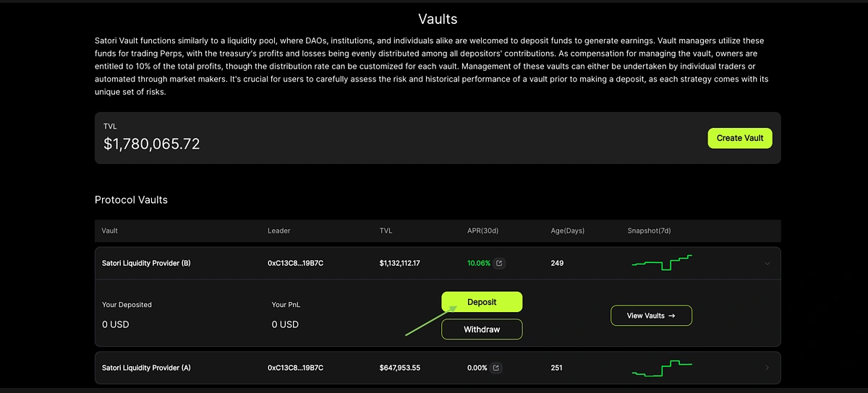This screenshot has width=868, height=393.
Task: Select the Age(Days) column header
Action: (x=568, y=230)
